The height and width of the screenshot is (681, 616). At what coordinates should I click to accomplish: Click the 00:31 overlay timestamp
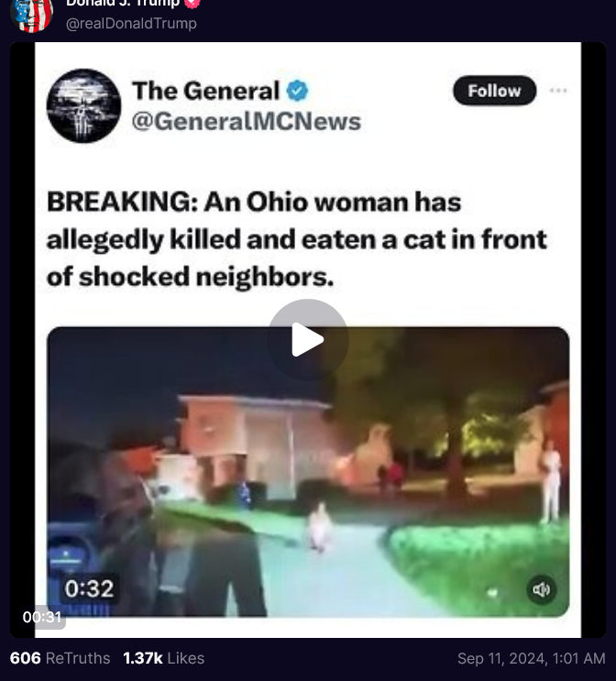[41, 617]
